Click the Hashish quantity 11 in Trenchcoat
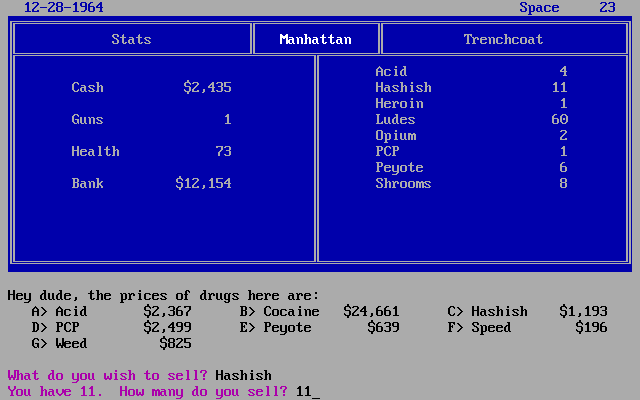Screen dimensions: 640x400 tap(559, 87)
